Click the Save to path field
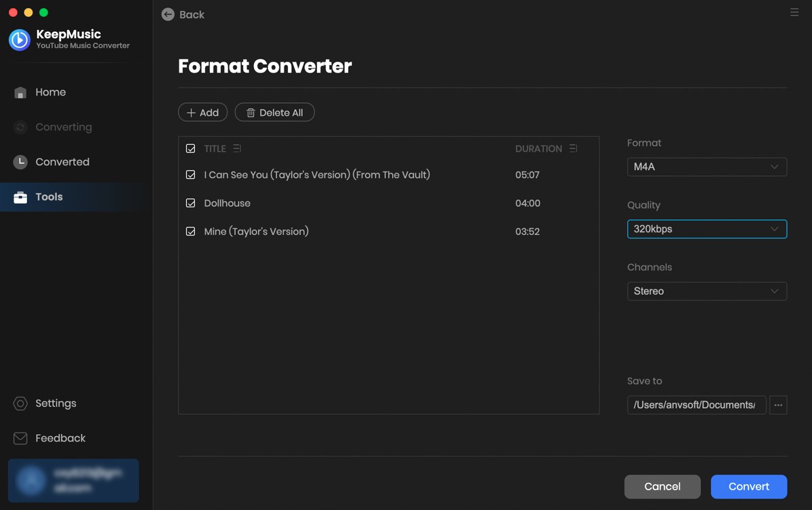This screenshot has height=510, width=812. (x=696, y=405)
